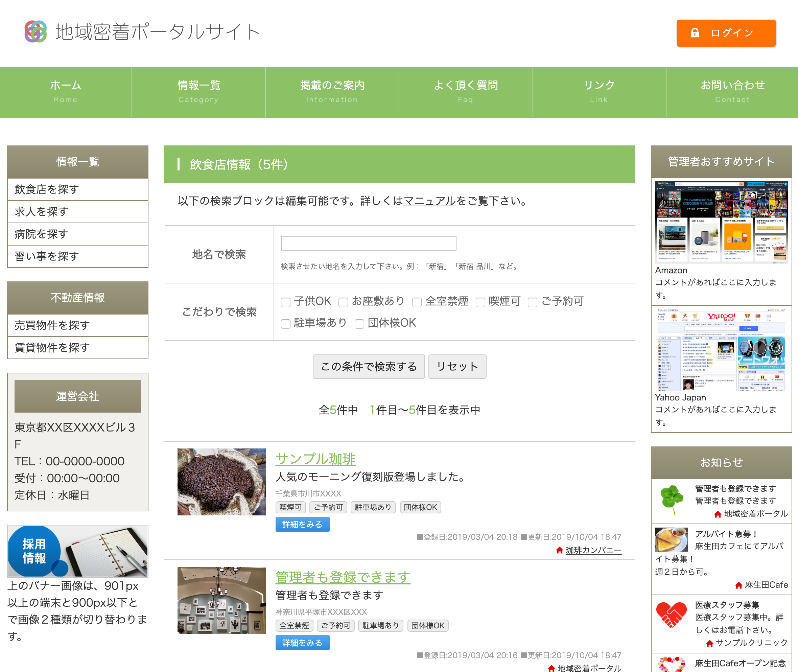Click the Yahoo Japan site name text

680,397
